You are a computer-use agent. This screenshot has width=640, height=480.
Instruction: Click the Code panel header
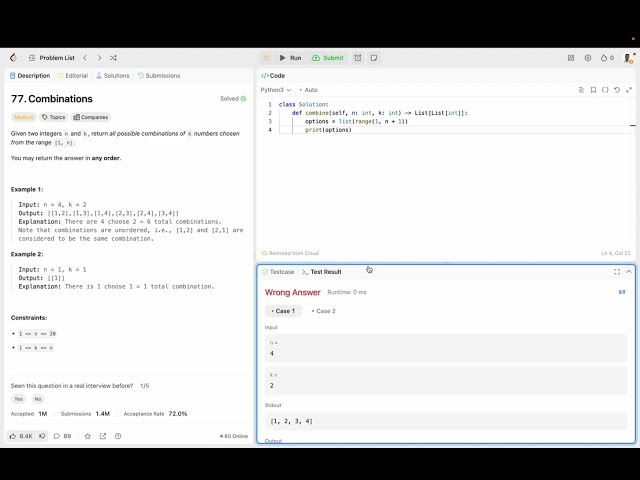coord(273,76)
